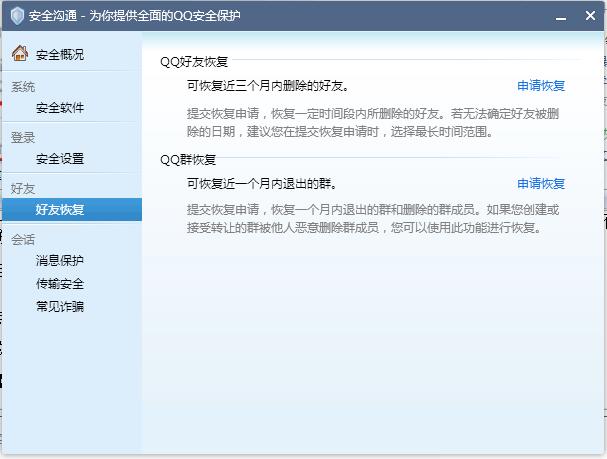Viewport: 607px width, 459px height.
Task: Go to 传输安全 page
Action: [60, 283]
